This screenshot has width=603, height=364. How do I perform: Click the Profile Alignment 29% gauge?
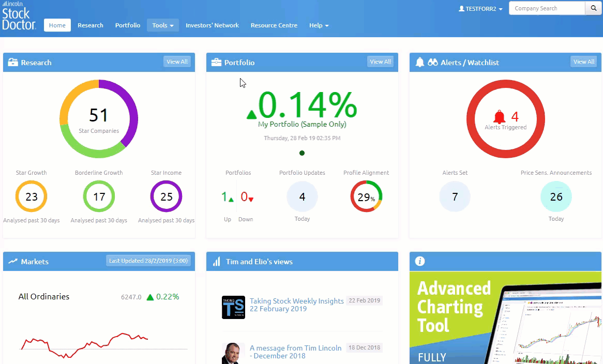point(366,196)
